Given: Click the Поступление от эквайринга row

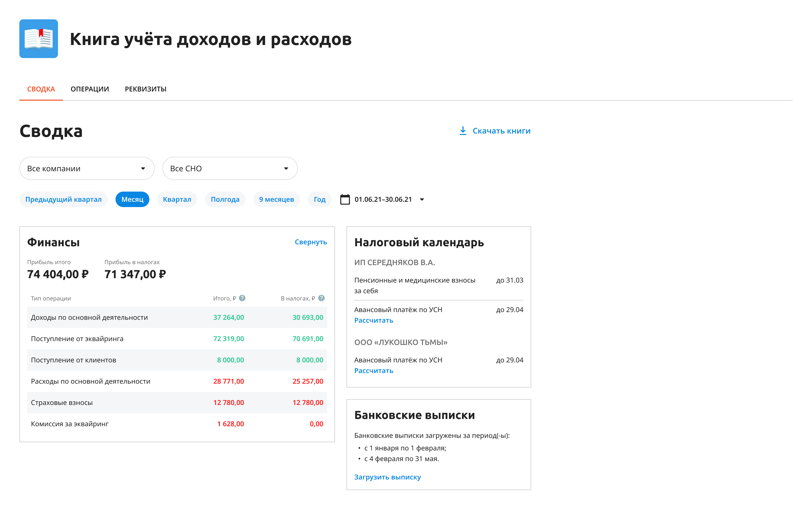Looking at the screenshot, I should (x=177, y=339).
